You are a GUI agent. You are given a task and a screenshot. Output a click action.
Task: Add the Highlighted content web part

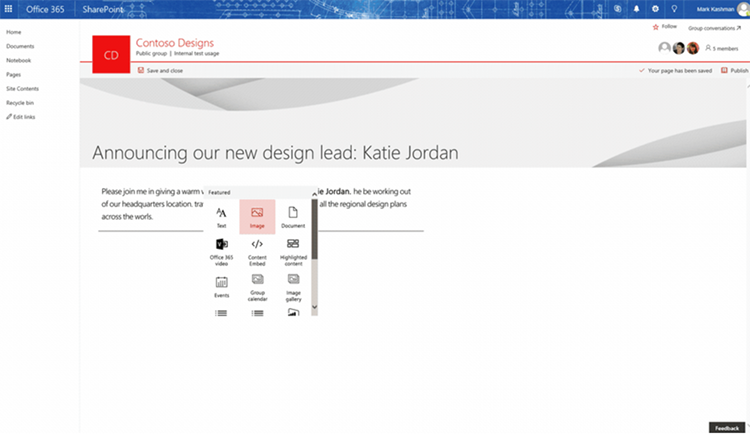tap(293, 252)
